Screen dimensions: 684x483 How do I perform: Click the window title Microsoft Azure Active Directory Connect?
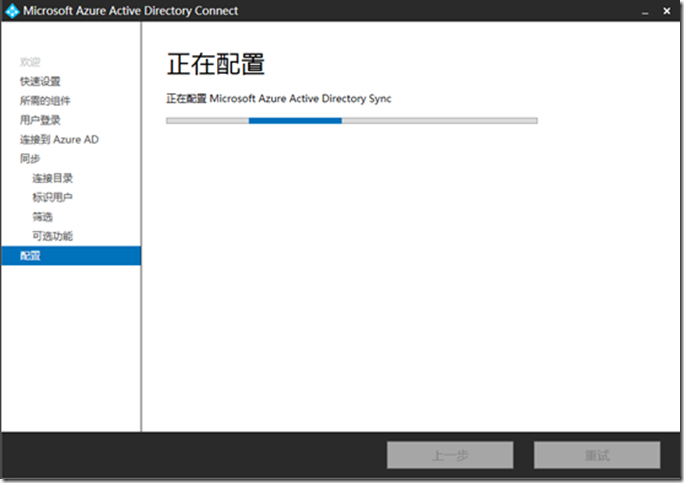click(x=130, y=11)
